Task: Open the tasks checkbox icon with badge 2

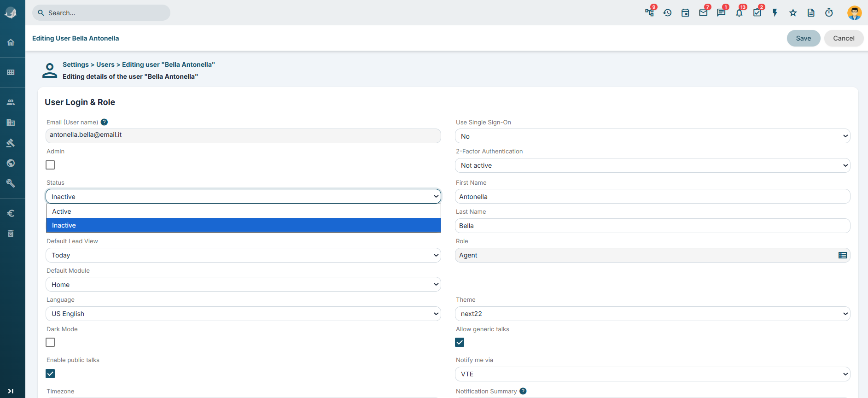Action: pos(757,13)
